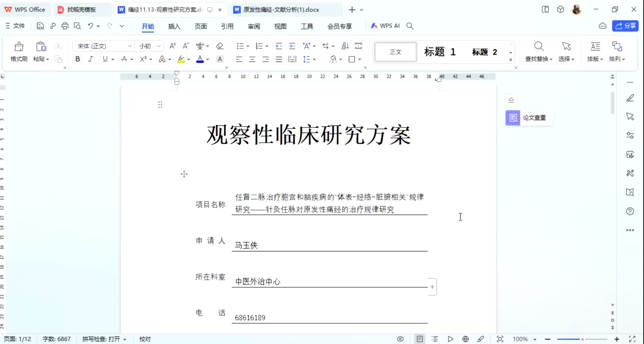
Task: Toggle Italic formatting
Action: (x=91, y=59)
